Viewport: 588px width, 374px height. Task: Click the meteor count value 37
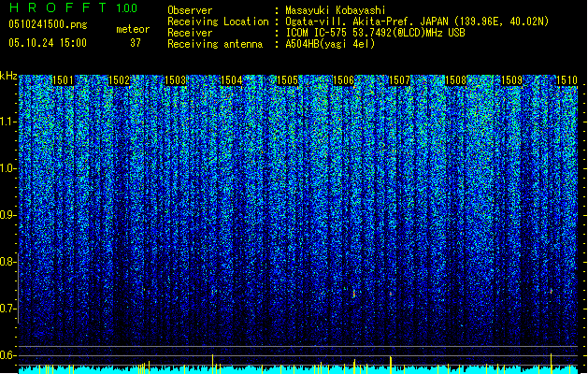click(136, 43)
